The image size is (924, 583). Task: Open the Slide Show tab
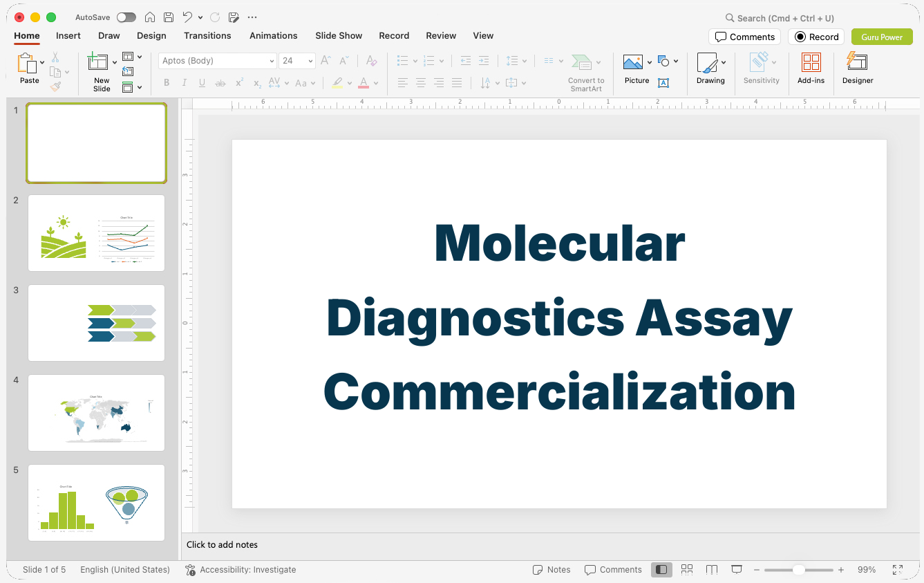(339, 35)
